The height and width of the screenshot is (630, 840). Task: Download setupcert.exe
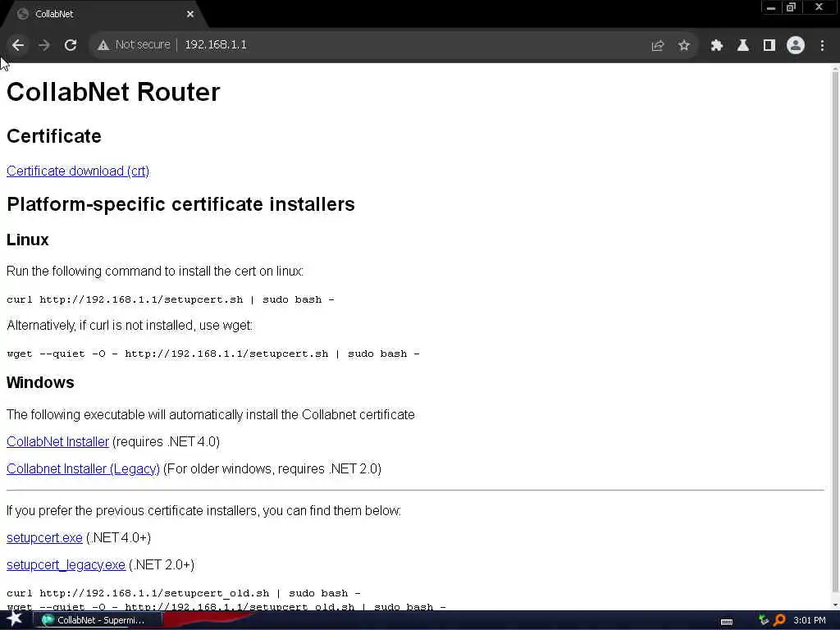44,537
